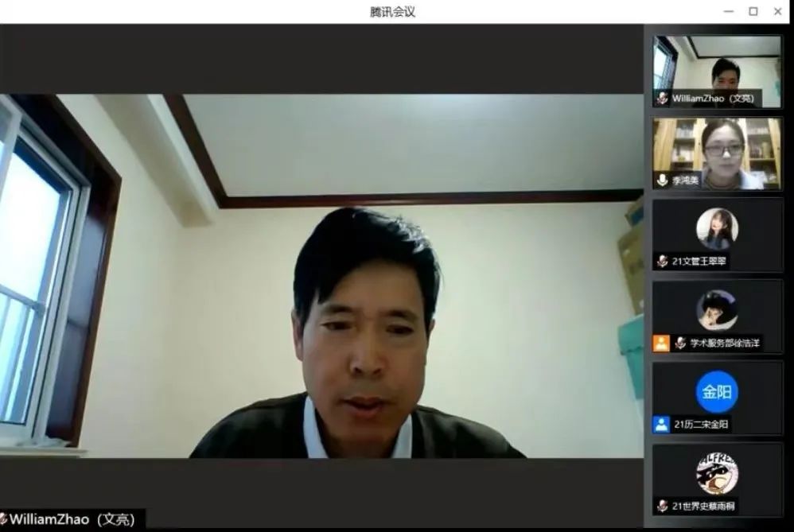
Task: Click the blue person badge beside 21历二宋金阳
Action: click(661, 425)
